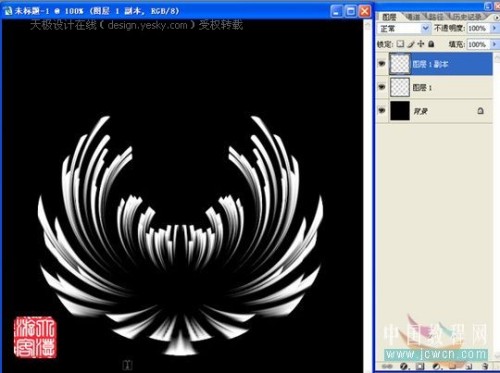Expand the opacity 不透明度 slider arrow

pyautogui.click(x=494, y=28)
